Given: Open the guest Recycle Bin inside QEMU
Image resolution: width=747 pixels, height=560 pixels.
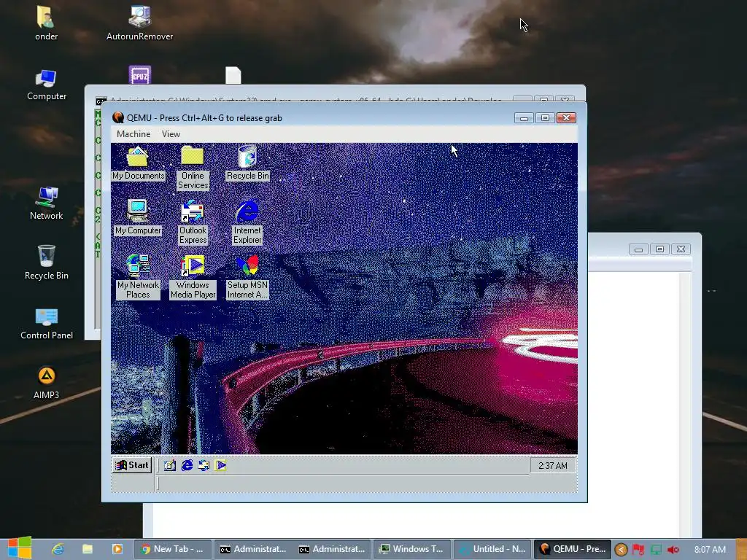Looking at the screenshot, I should [x=247, y=163].
